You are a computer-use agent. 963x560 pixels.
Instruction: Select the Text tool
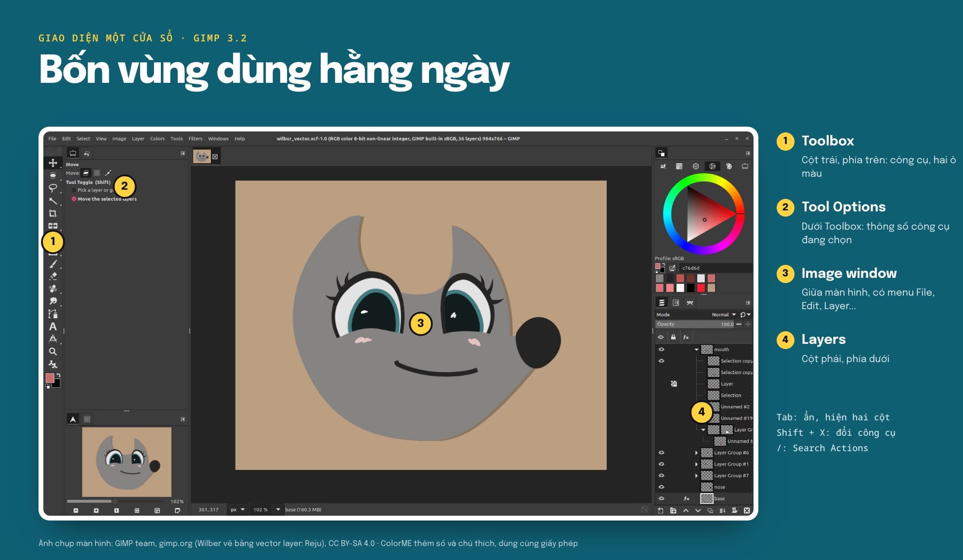click(53, 326)
